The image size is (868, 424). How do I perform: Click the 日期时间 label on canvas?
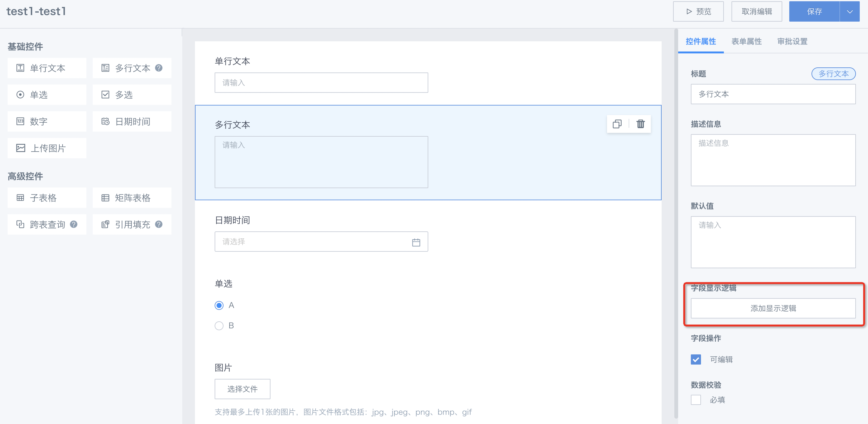click(232, 220)
